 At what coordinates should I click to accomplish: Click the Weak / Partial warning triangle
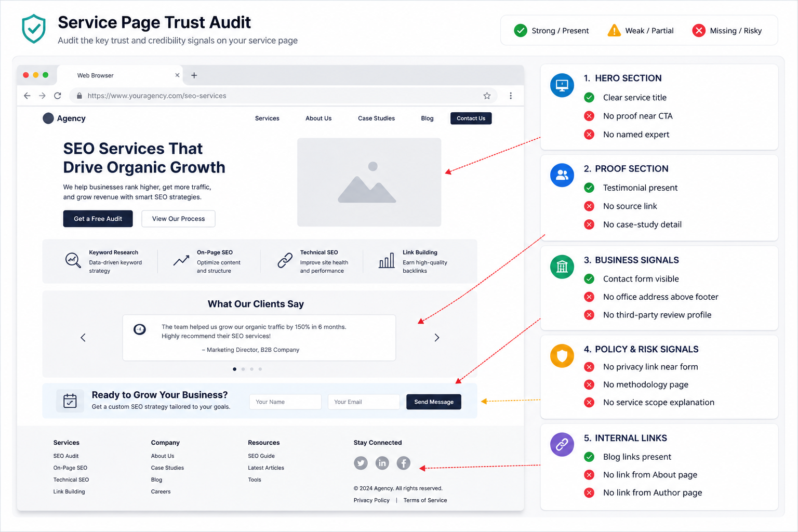click(x=614, y=31)
